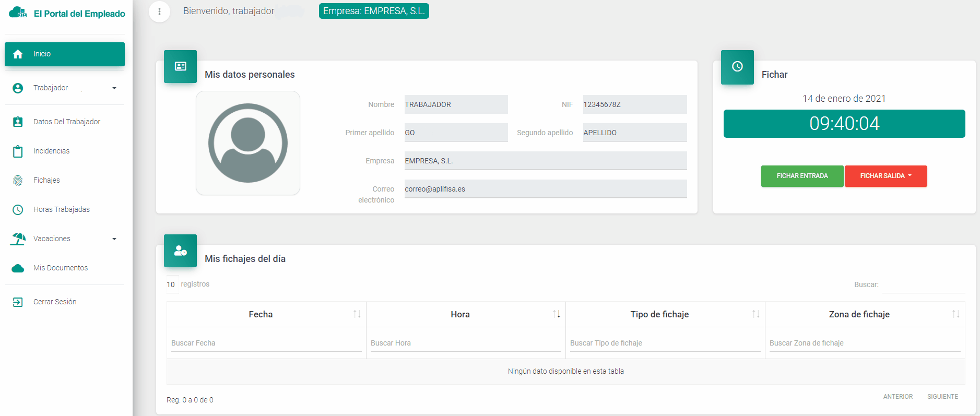The height and width of the screenshot is (416, 980).
Task: Click the Siguiente pagination link
Action: 942,397
